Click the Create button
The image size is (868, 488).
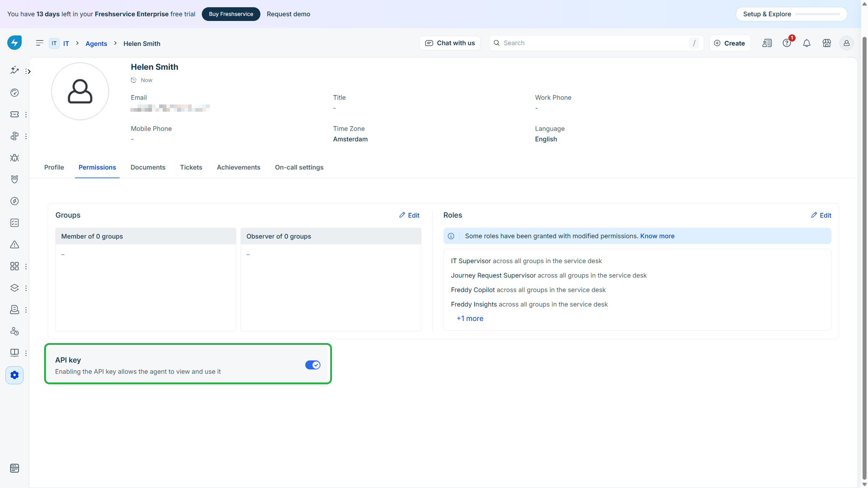click(730, 43)
